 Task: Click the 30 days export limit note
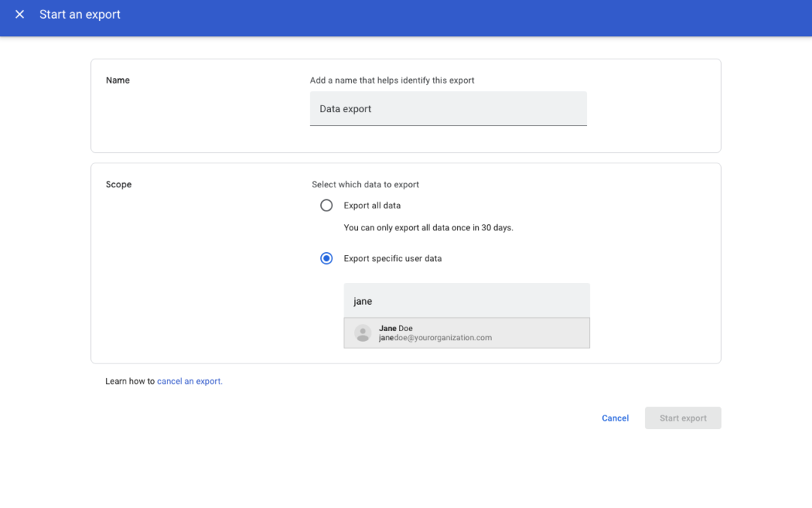click(x=429, y=227)
